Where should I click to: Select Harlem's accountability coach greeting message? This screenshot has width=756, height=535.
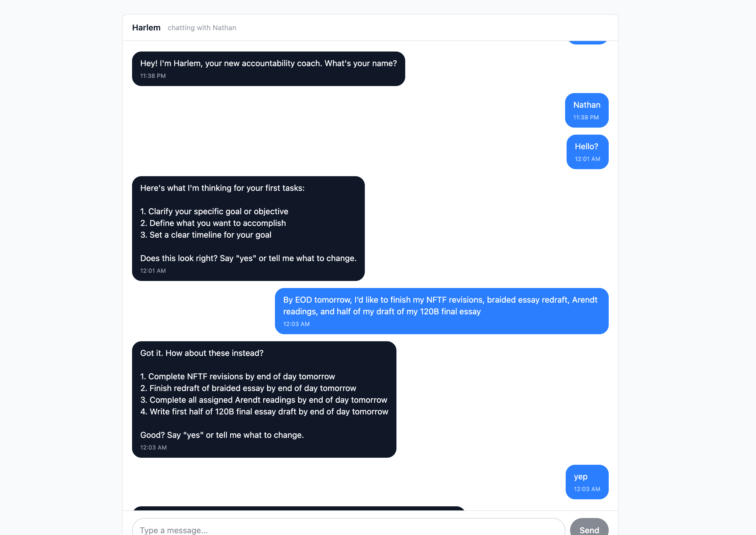pyautogui.click(x=268, y=63)
